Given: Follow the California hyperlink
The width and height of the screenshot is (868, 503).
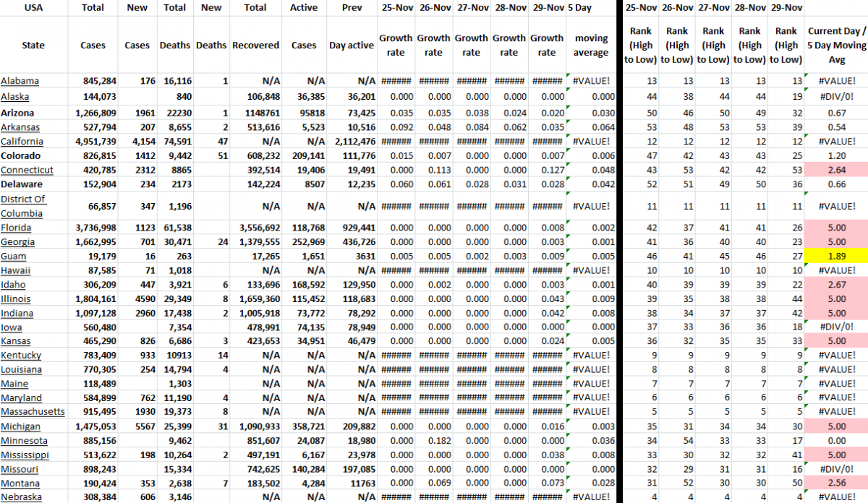Looking at the screenshot, I should (x=22, y=141).
